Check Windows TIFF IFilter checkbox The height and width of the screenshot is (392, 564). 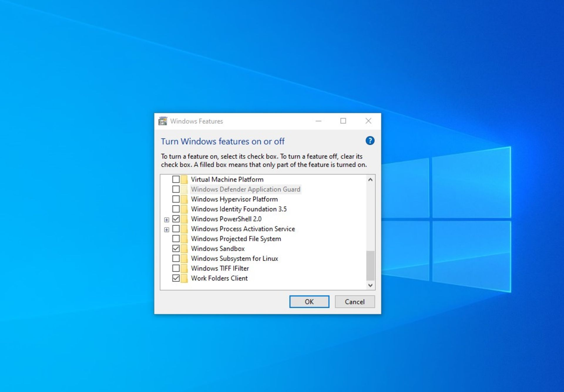(x=176, y=268)
